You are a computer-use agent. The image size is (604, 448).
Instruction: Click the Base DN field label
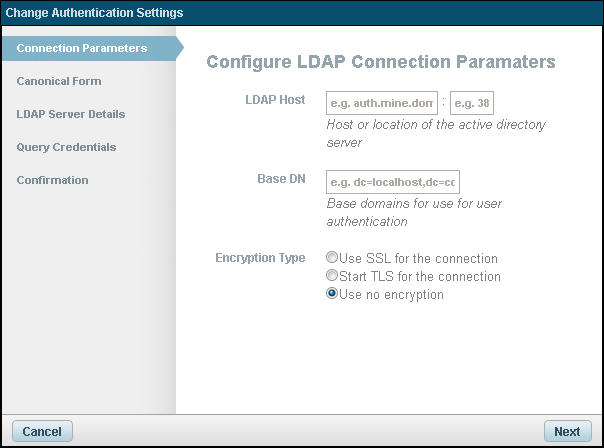281,180
